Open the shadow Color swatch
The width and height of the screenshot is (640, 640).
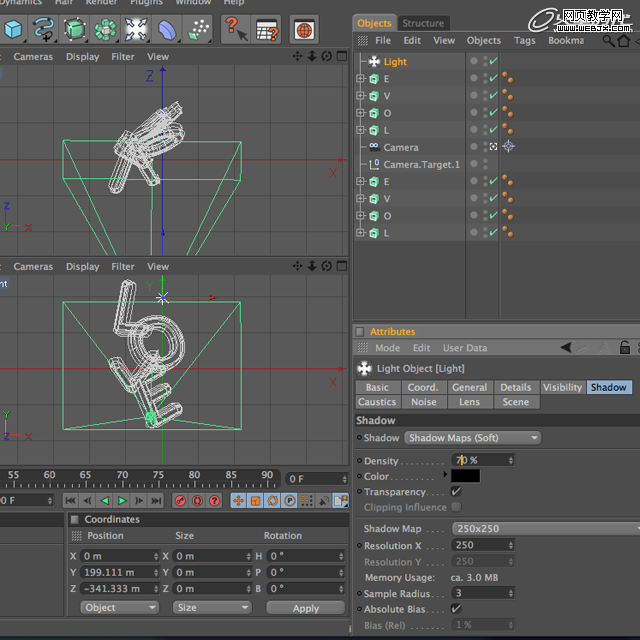point(465,476)
